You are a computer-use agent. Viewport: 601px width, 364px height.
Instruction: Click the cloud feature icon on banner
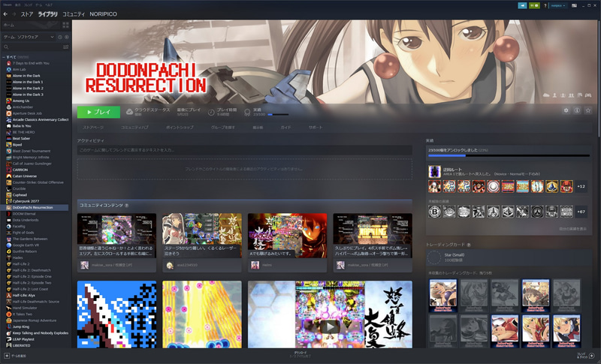[x=546, y=95]
